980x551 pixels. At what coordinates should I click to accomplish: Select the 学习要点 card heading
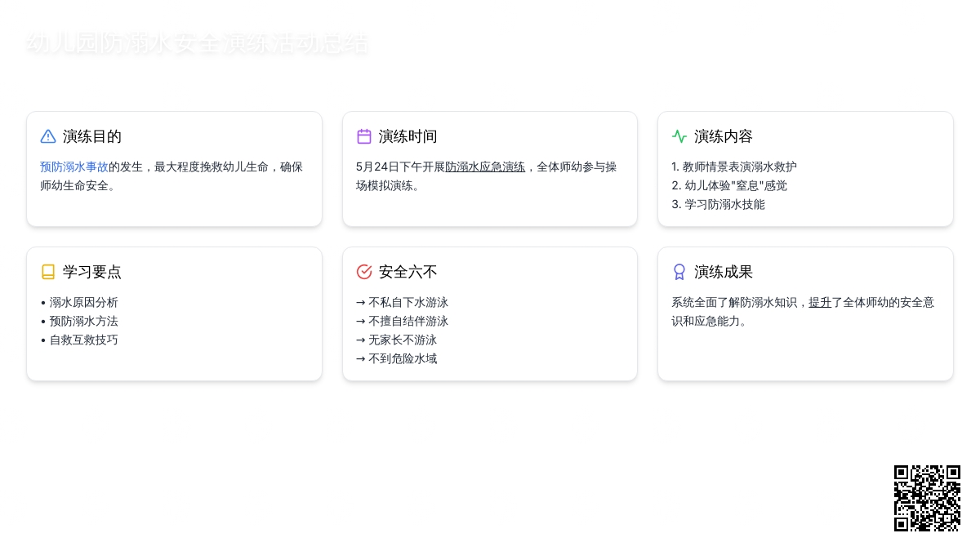[92, 272]
